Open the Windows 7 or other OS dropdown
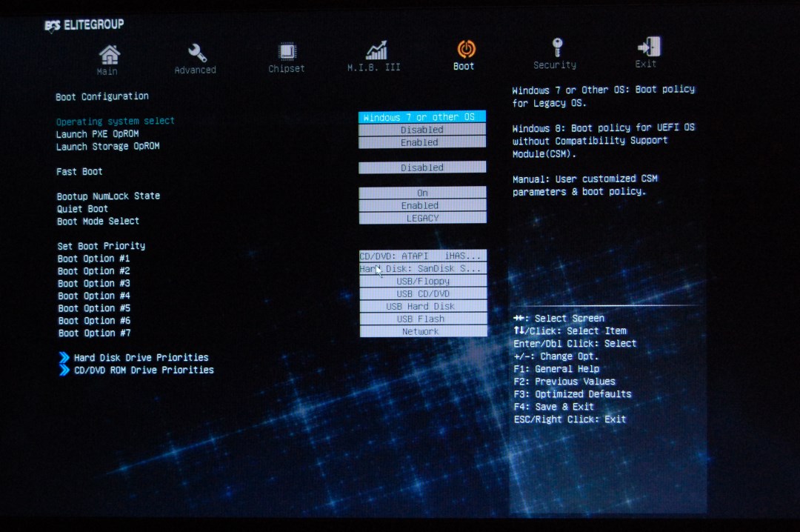The width and height of the screenshot is (800, 532). pyautogui.click(x=422, y=117)
